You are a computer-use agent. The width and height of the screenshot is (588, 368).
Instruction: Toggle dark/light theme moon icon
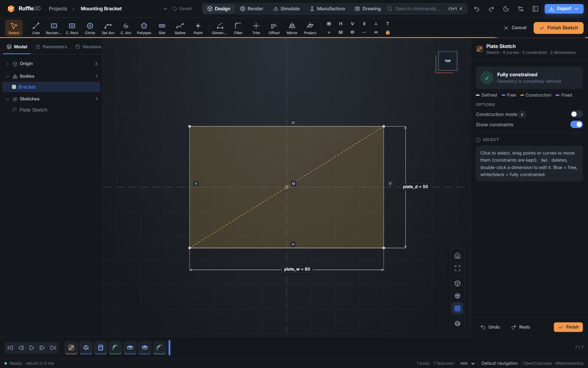506,9
